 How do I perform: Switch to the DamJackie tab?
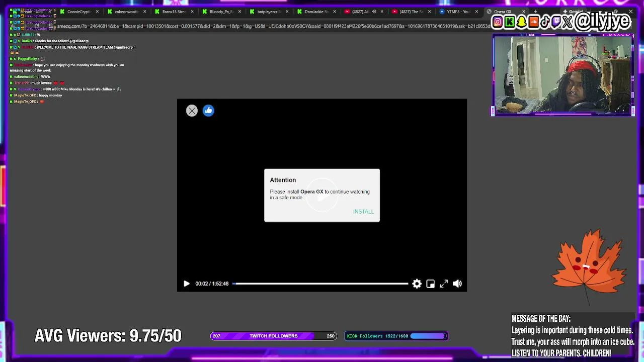316,12
